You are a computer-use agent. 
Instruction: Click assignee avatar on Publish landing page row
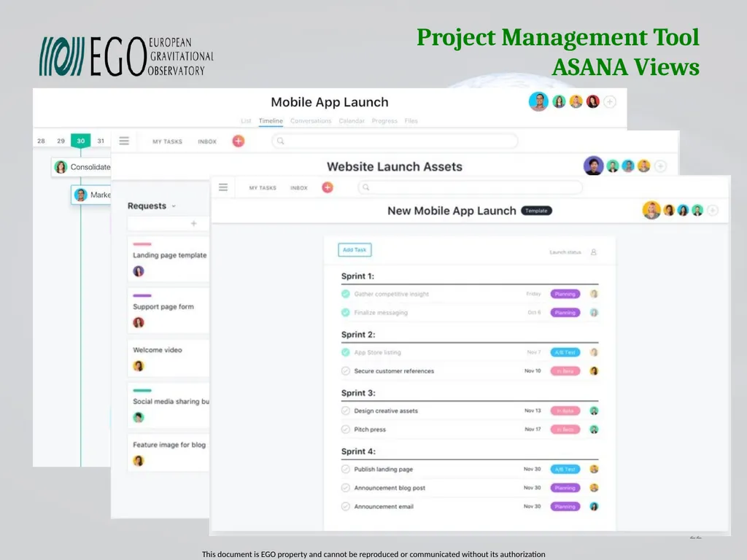coord(594,469)
